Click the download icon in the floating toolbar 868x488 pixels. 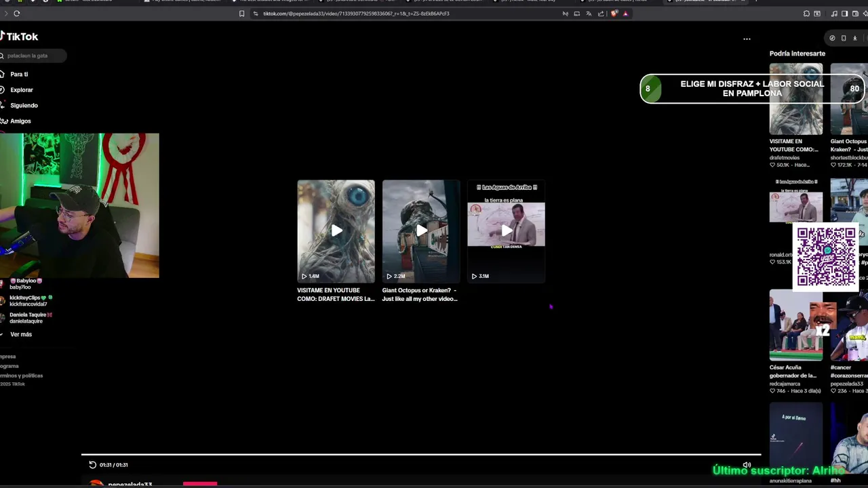[x=854, y=38]
